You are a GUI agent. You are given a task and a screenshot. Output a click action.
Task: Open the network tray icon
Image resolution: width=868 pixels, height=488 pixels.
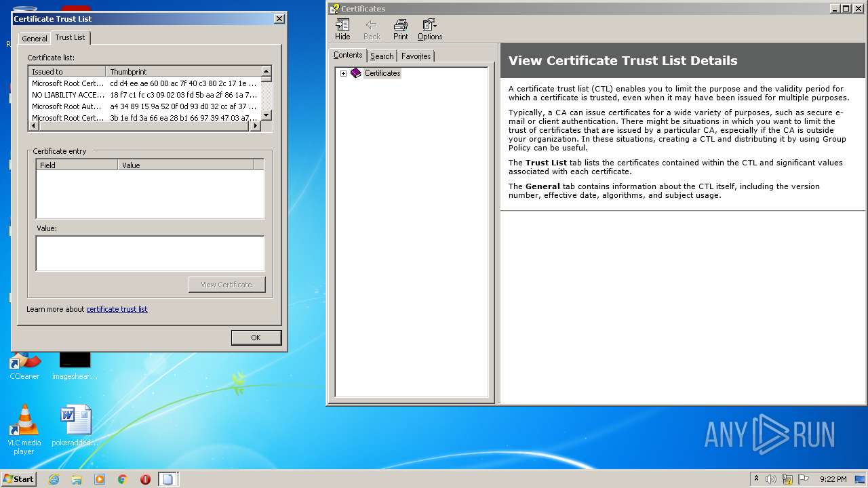coord(787,479)
